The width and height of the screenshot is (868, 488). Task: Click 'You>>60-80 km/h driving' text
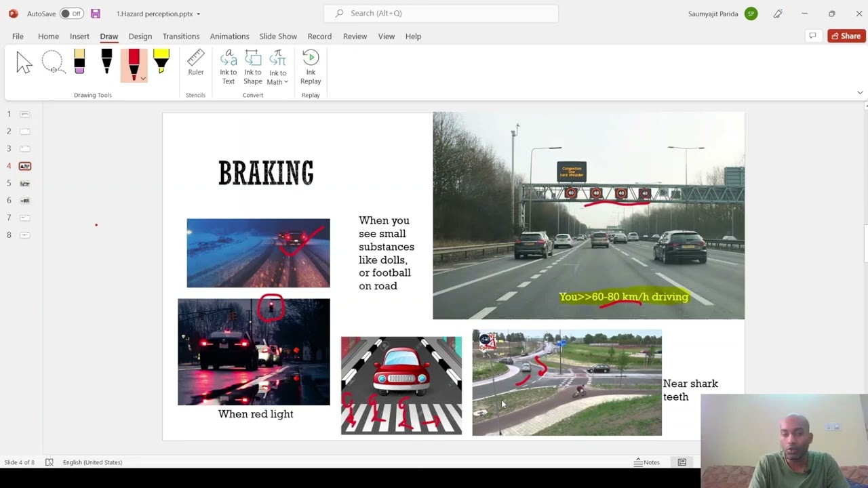(623, 297)
